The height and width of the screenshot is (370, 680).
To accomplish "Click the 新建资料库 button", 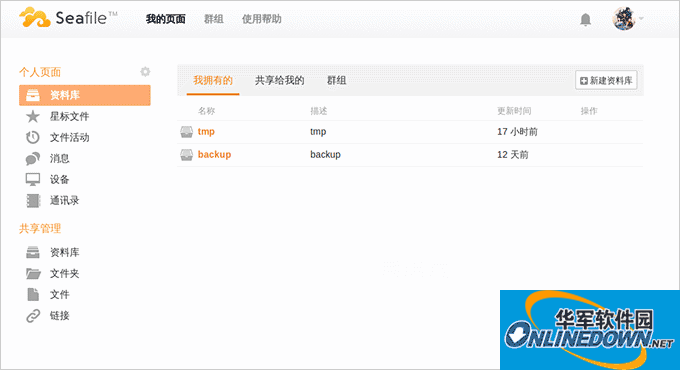I will click(x=606, y=80).
